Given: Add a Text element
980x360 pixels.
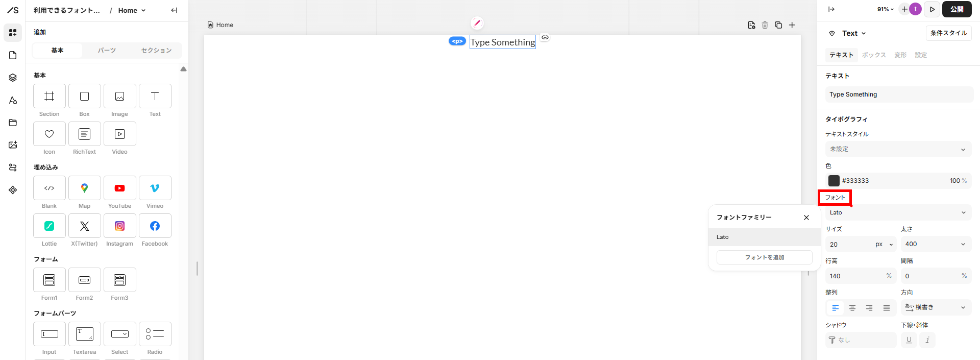Looking at the screenshot, I should tap(155, 96).
